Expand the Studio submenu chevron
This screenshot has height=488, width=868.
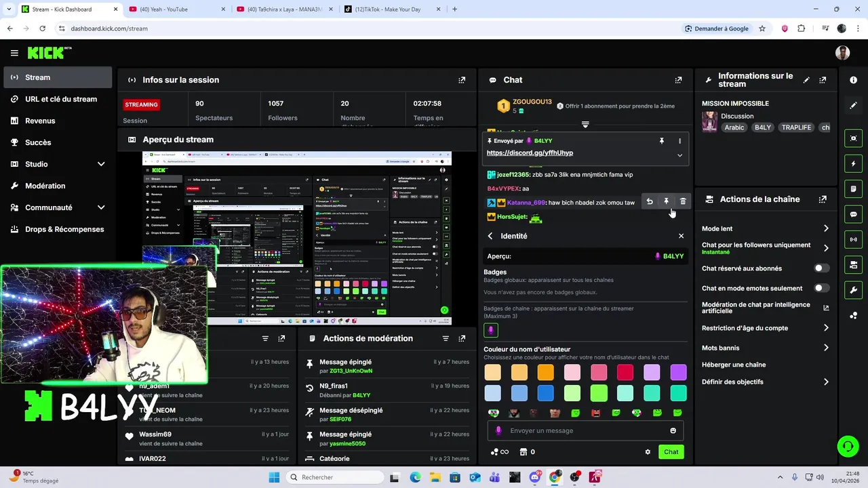(101, 164)
